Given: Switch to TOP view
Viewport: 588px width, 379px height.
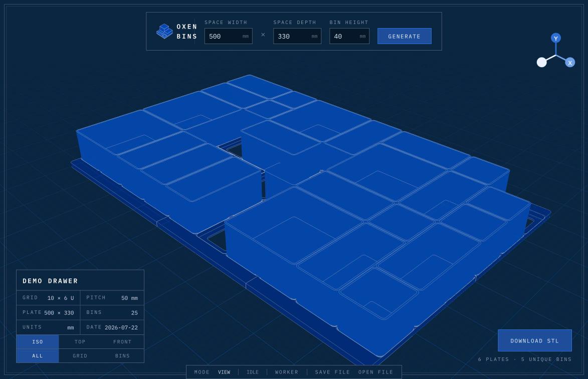Looking at the screenshot, I should pos(80,342).
